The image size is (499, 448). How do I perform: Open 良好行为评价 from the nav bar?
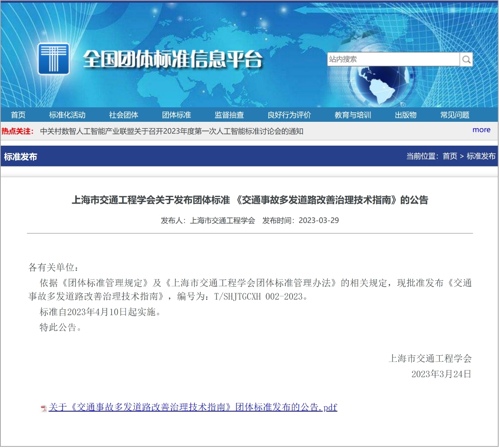click(289, 115)
